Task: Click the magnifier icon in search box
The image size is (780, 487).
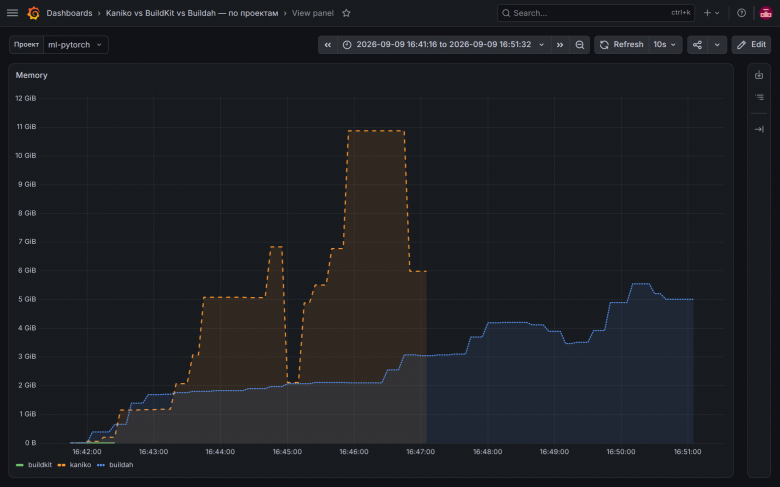Action: (x=506, y=13)
